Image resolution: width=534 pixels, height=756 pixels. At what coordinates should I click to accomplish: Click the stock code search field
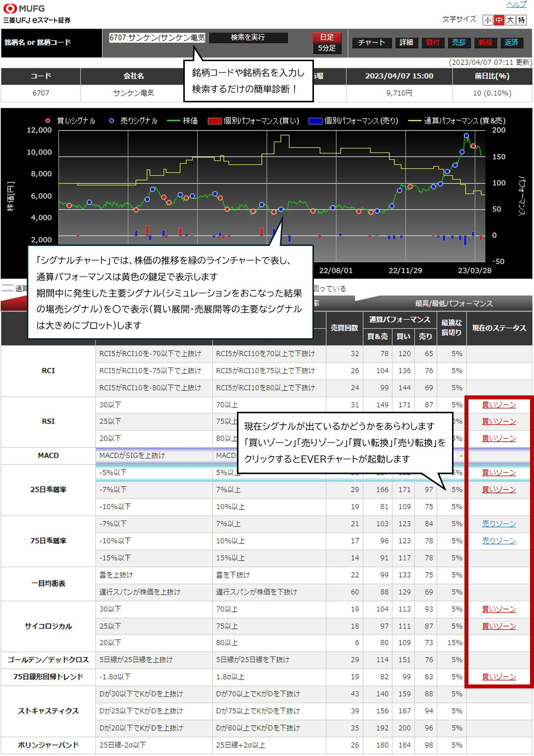click(x=157, y=37)
